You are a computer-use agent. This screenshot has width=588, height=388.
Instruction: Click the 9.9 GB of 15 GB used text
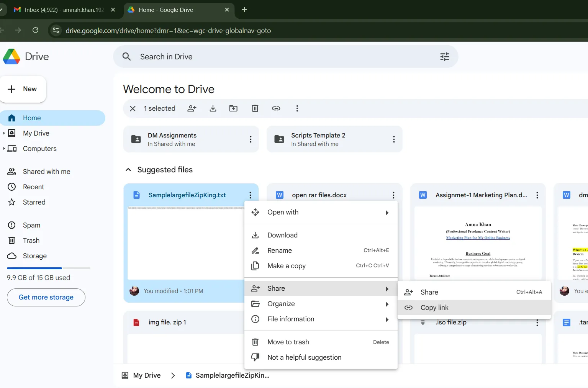pyautogui.click(x=38, y=278)
